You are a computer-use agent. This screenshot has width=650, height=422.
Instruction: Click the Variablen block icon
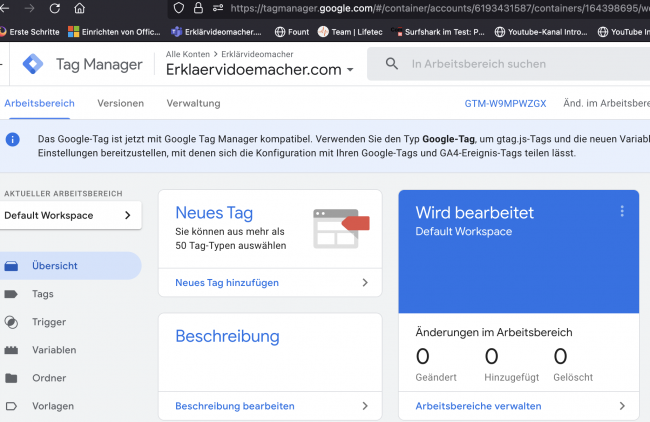point(11,350)
